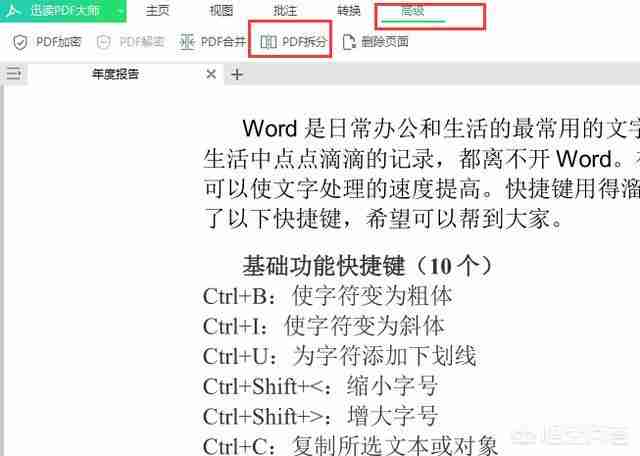Click the line Ctrl+Shift+<：缩小字号
The width and height of the screenshot is (640, 456).
click(320, 386)
